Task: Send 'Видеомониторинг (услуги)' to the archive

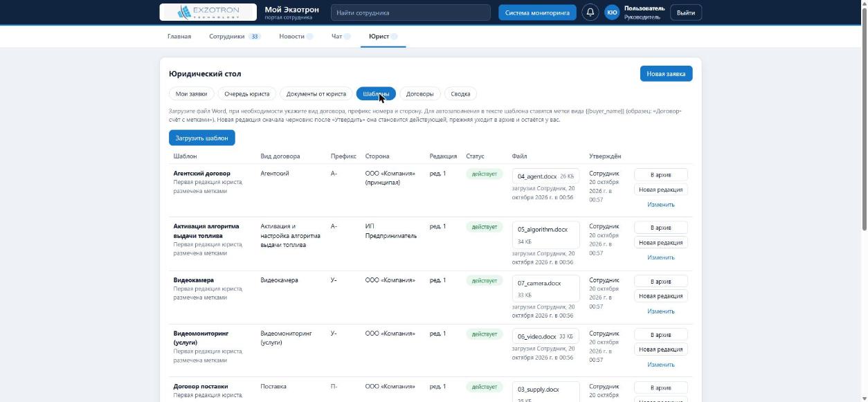Action: tap(661, 335)
